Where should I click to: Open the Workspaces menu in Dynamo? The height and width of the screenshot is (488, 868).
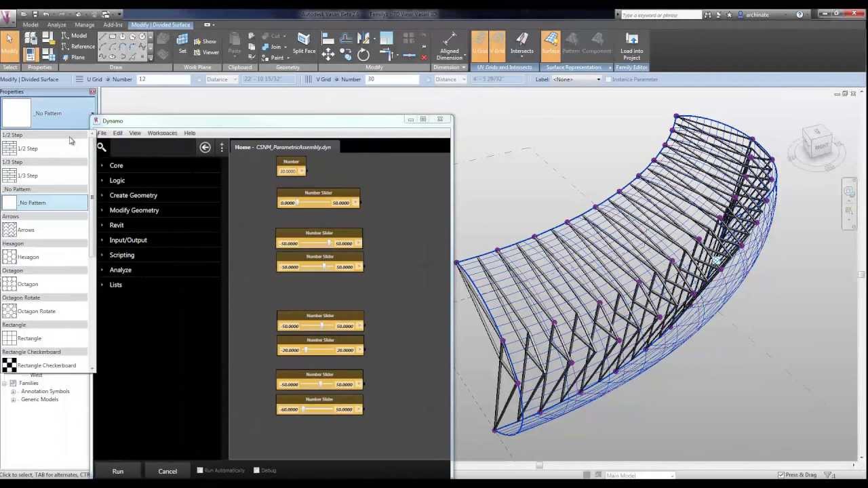[x=162, y=133]
